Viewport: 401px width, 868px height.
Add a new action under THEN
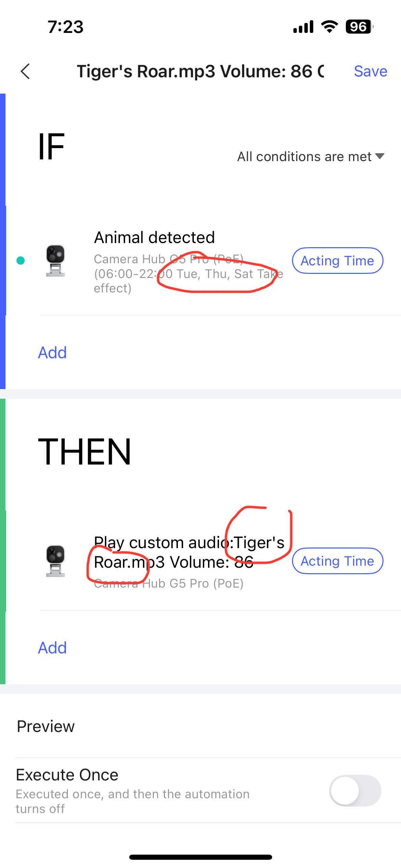(x=52, y=648)
